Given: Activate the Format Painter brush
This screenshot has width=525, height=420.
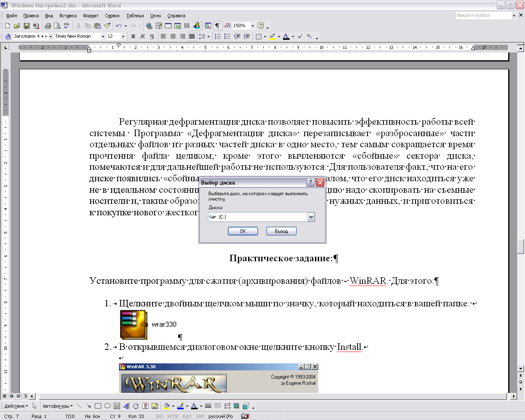Looking at the screenshot, I should click(x=107, y=26).
